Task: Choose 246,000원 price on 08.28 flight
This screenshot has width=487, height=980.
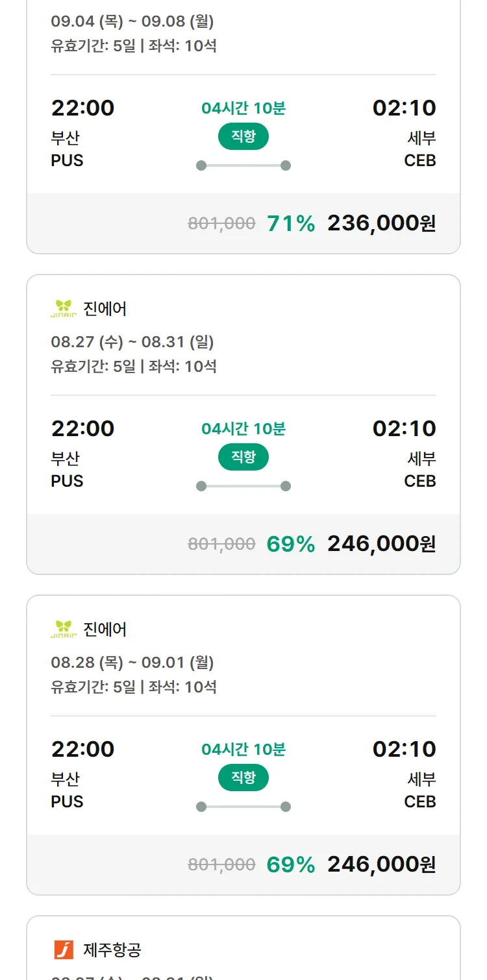Action: [x=381, y=864]
